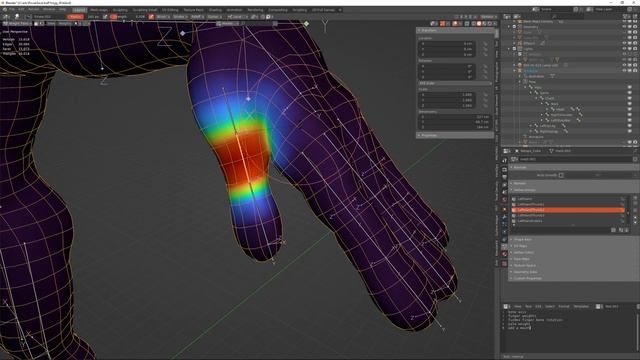Open the Render menu

pos(33,9)
